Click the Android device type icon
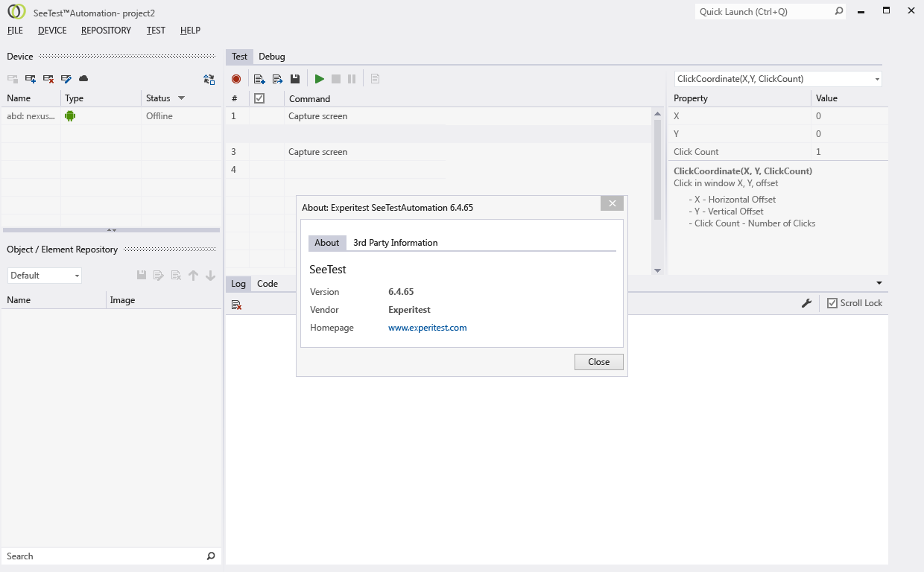 pyautogui.click(x=70, y=116)
